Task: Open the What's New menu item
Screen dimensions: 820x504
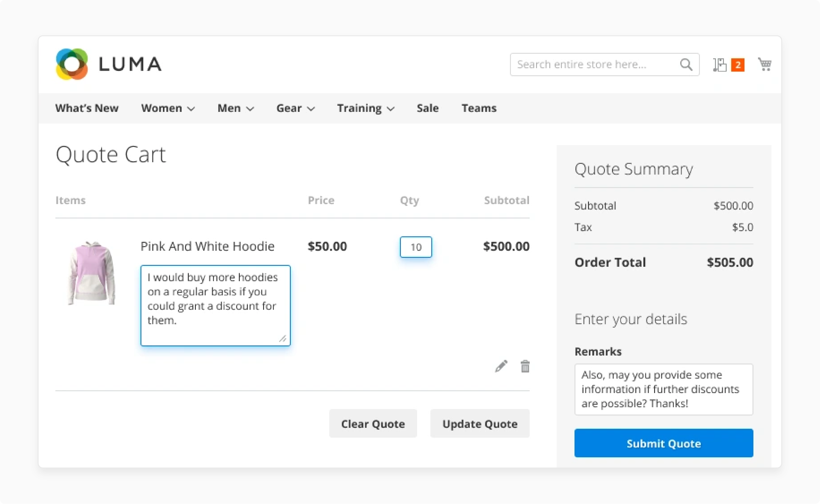Action: point(87,108)
